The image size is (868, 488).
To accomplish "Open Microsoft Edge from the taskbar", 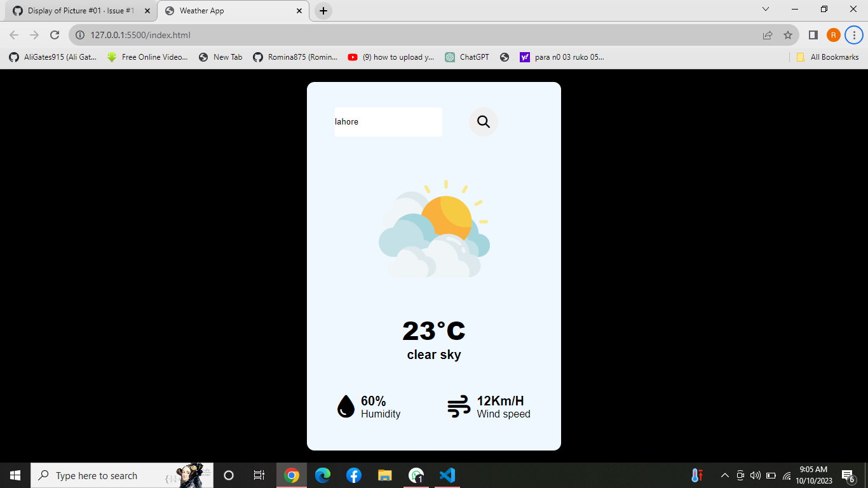I will tap(322, 475).
